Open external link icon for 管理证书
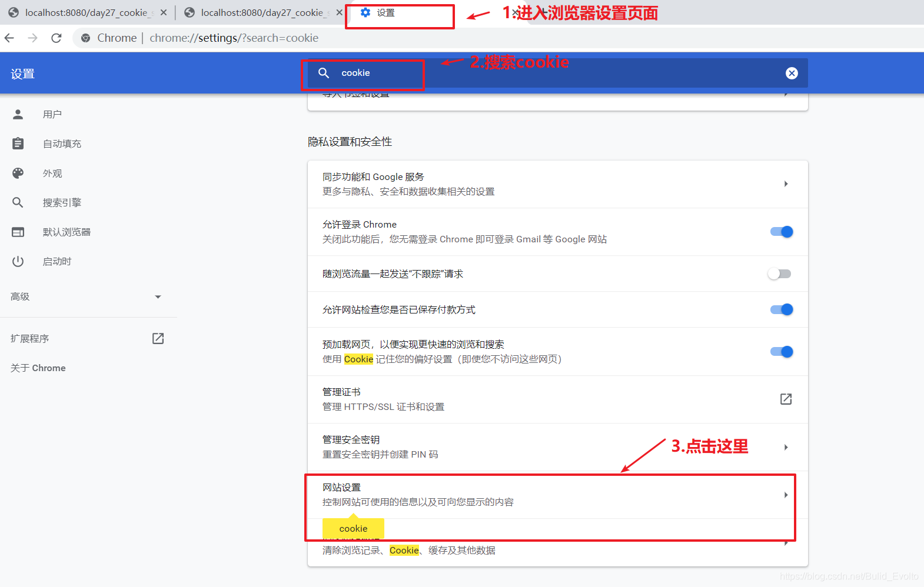924x587 pixels. [786, 399]
